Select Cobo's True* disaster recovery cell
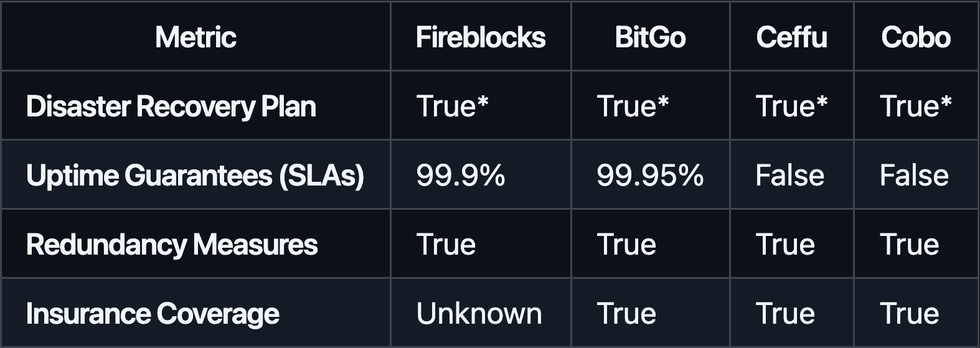This screenshot has height=348, width=980. click(915, 106)
